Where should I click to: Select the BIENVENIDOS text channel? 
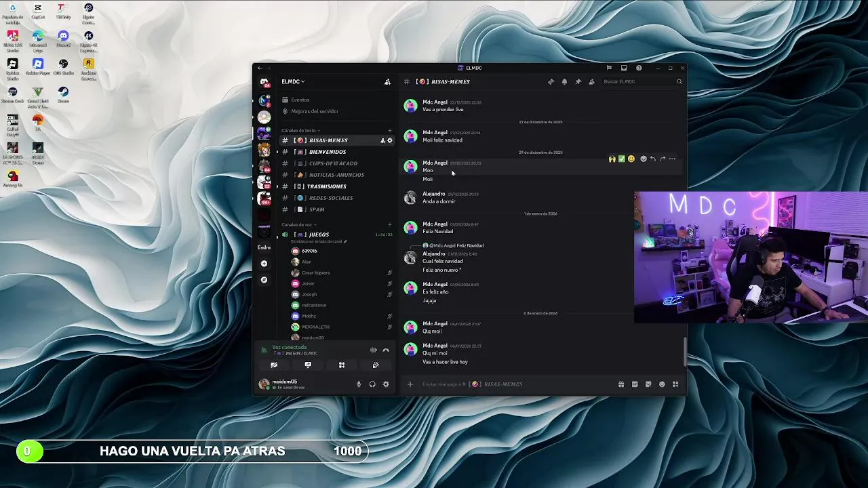336,152
